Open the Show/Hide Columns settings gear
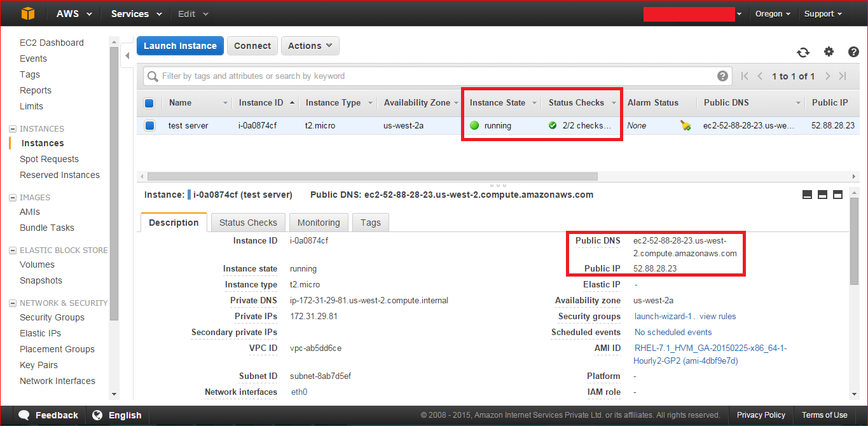The height and width of the screenshot is (426, 868). pos(829,52)
